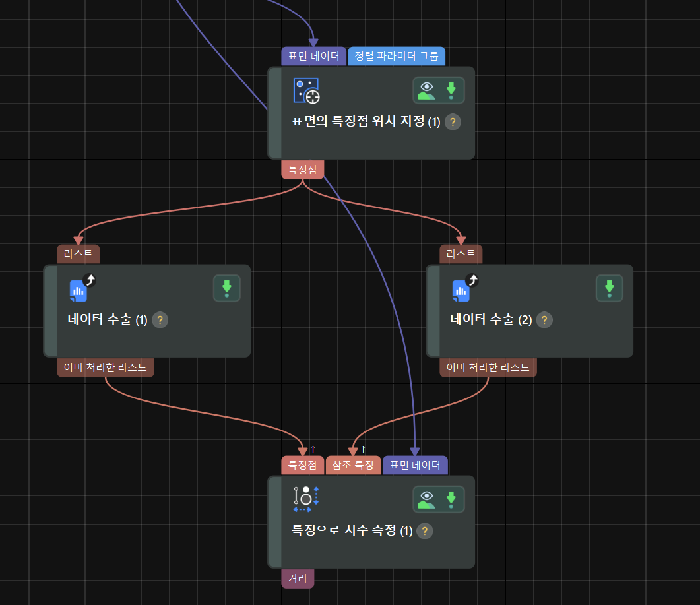The height and width of the screenshot is (605, 700).
Task: Open help for 특징으로 치수 측정 (1)
Action: (425, 531)
